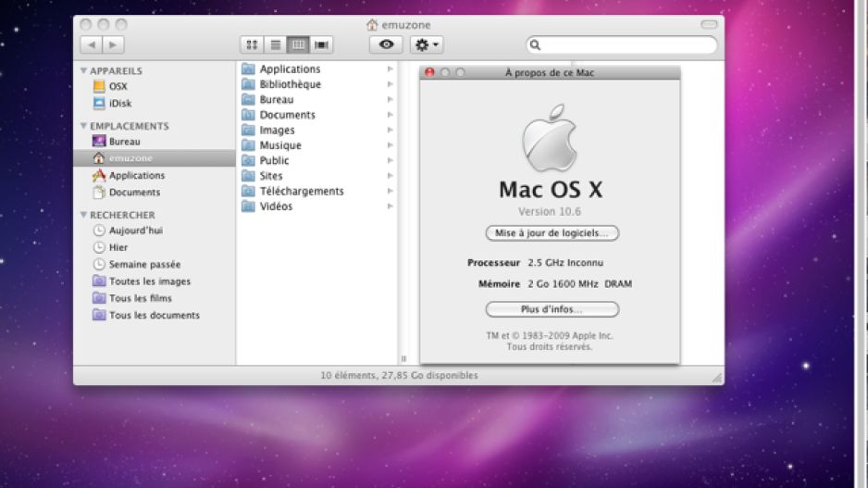Select the Public folder
This screenshot has height=488, width=868.
click(317, 160)
